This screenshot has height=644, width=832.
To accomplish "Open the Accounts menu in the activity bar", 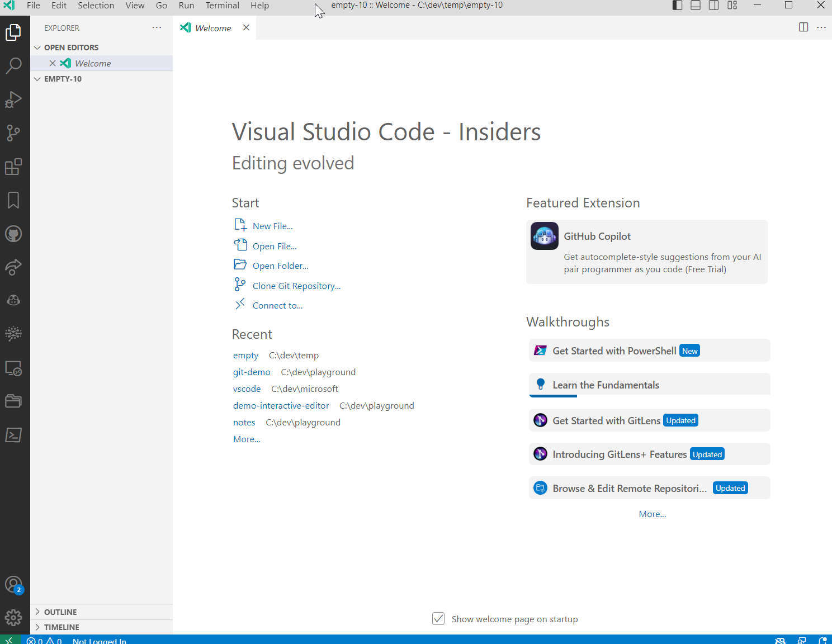I will (x=13, y=584).
